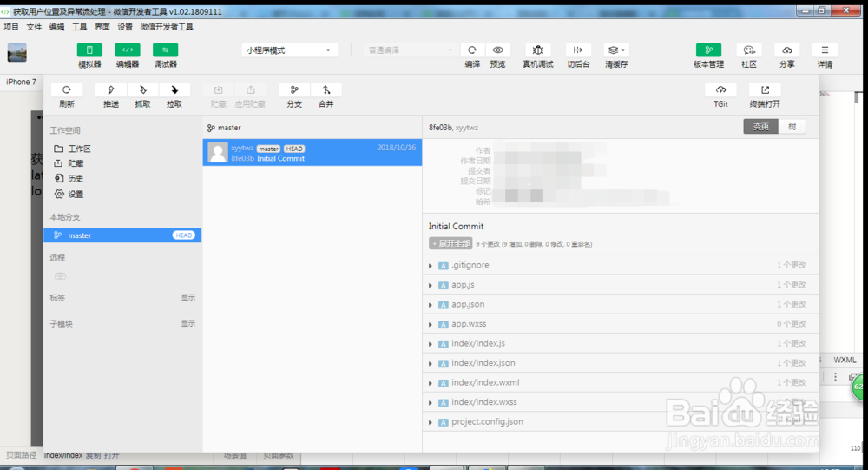Open the 编辑 menu
The width and height of the screenshot is (868, 470).
tap(56, 27)
